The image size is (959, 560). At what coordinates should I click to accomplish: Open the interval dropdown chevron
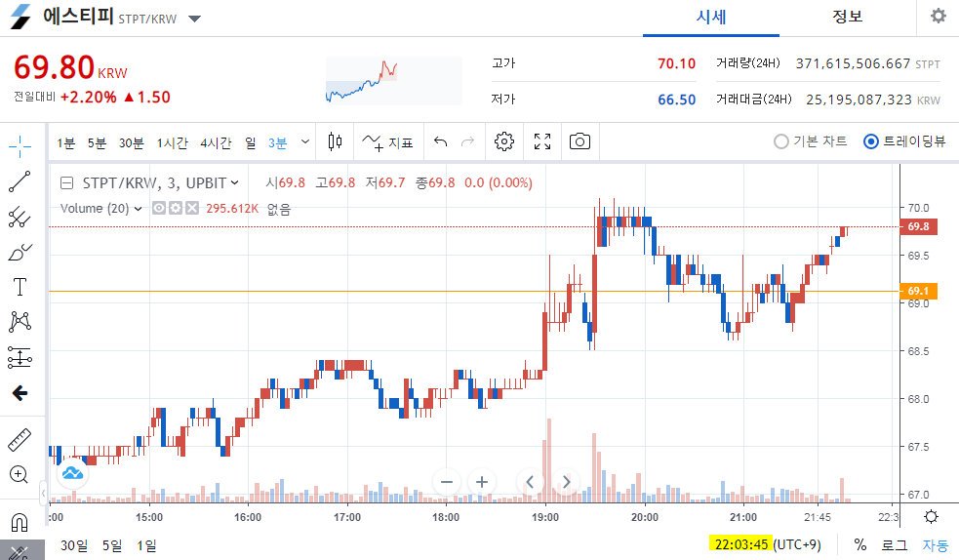(x=305, y=141)
